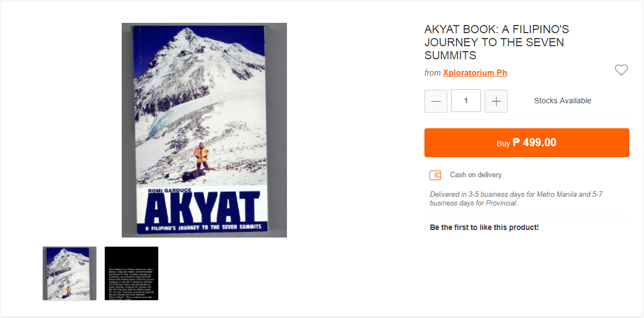Click the Buy ₱ 499.00 button
Viewport: 644px width, 318px height.
coord(527,142)
